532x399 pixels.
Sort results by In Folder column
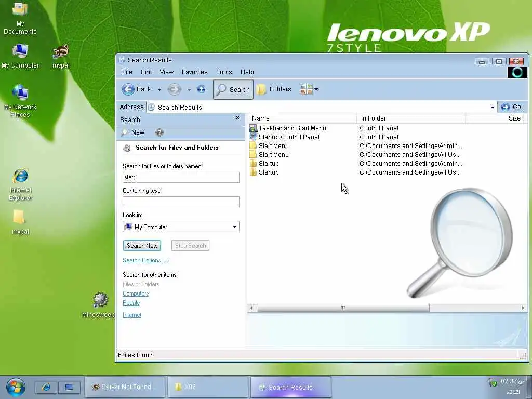(x=411, y=118)
